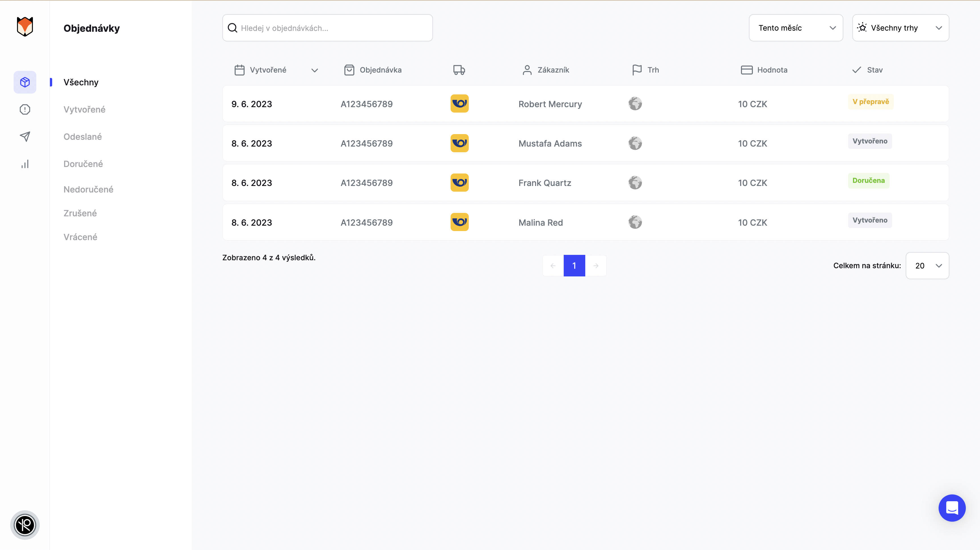Click the shopping bag icon by Objednávka
980x550 pixels.
(x=349, y=70)
